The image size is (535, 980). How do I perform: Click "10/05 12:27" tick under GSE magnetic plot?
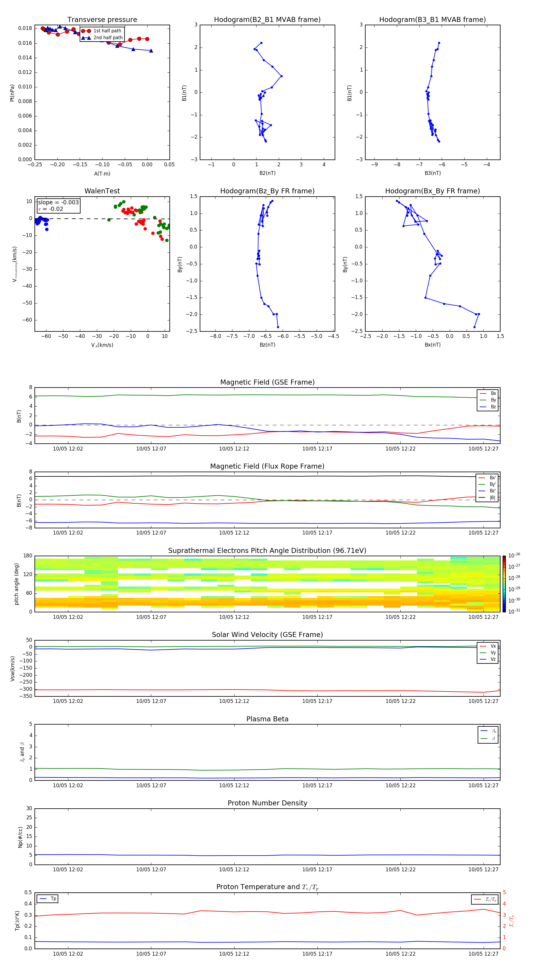[483, 449]
